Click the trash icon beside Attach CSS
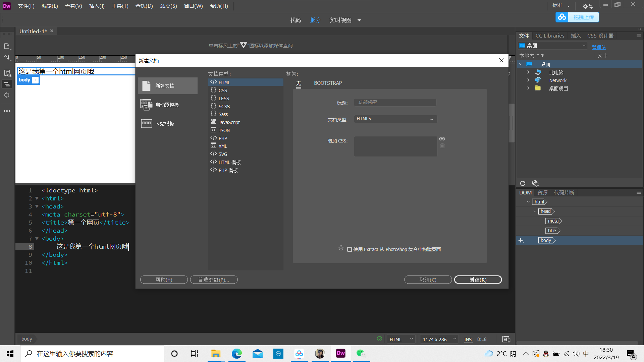Viewport: 644px width, 362px height. [x=442, y=146]
